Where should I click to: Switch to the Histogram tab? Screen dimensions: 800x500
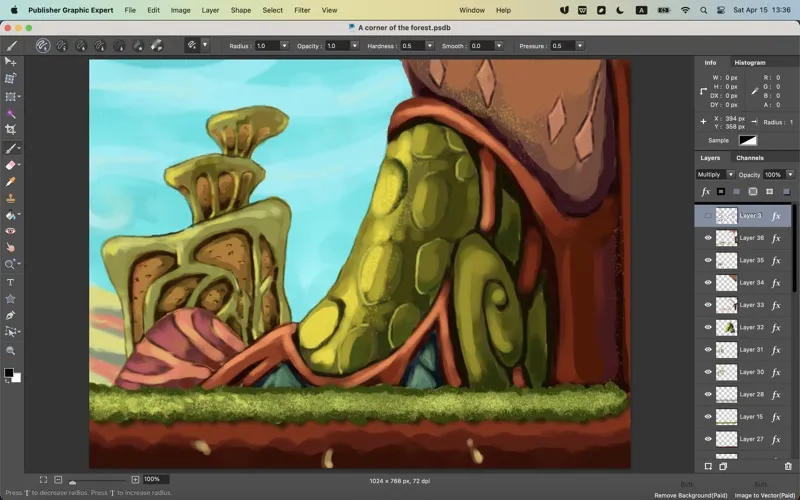point(749,62)
